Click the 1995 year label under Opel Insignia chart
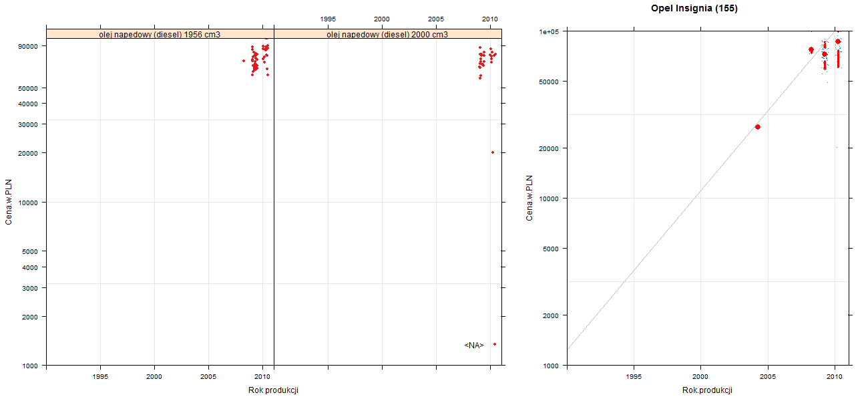Screen dimensions: 868x401 click(x=634, y=378)
